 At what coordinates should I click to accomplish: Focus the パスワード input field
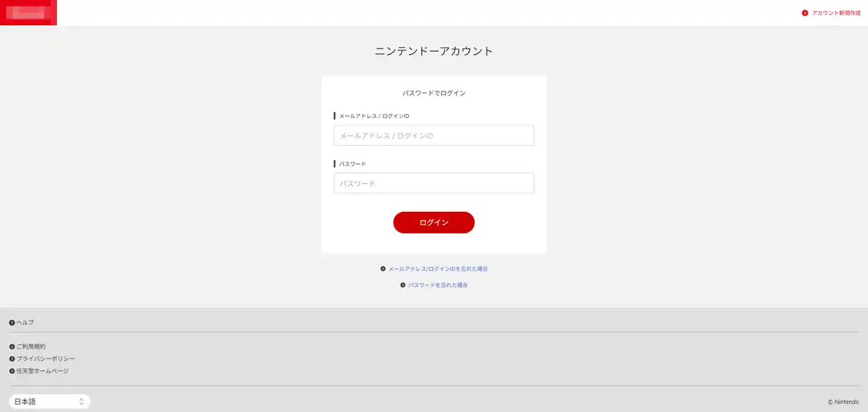click(434, 183)
